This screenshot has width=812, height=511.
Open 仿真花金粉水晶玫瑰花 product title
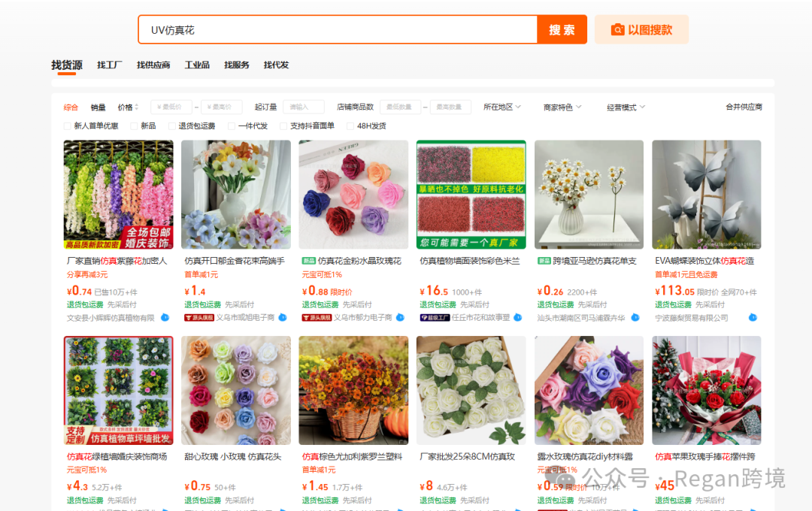360,261
